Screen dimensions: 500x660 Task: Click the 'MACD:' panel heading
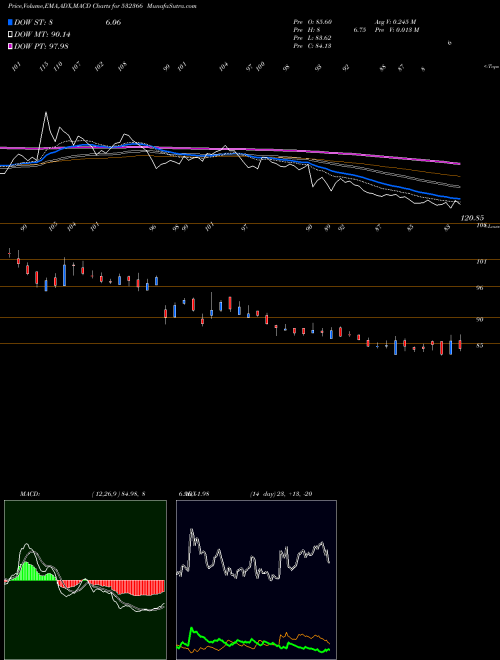[x=30, y=494]
